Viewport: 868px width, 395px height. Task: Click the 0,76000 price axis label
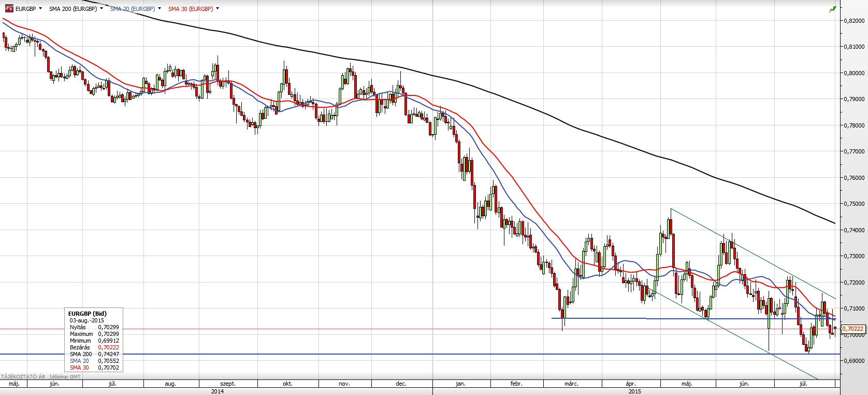854,178
